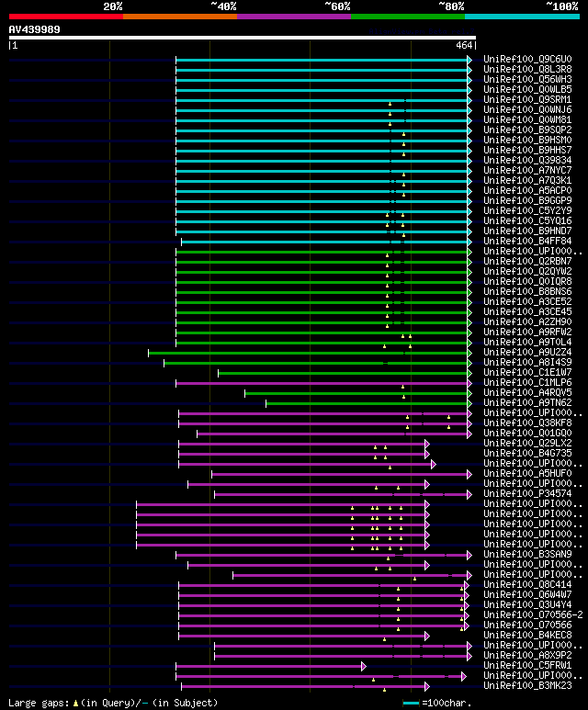Click the white AV439989 query bar
This screenshot has height=710, width=588.
click(243, 38)
